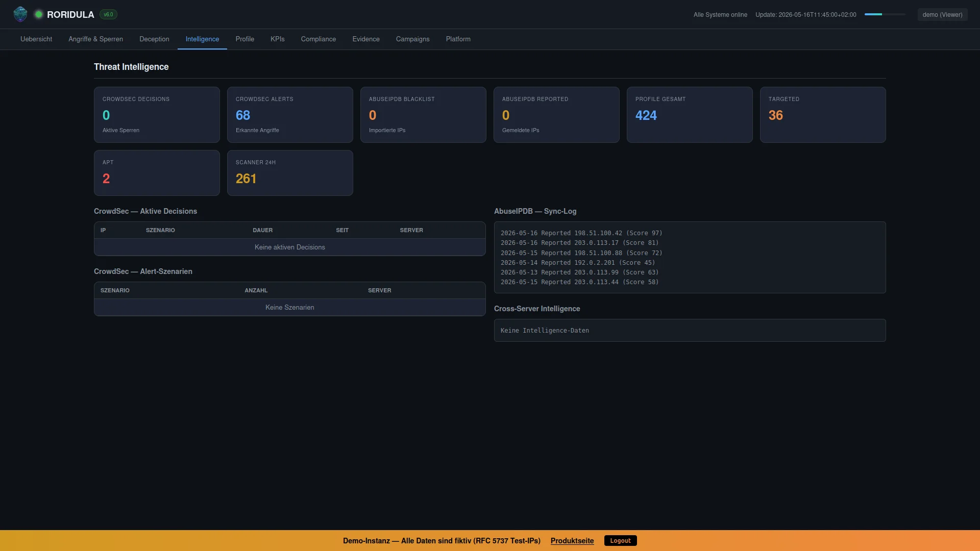The height and width of the screenshot is (551, 980).
Task: Click the update refresh progress bar
Action: [885, 14]
